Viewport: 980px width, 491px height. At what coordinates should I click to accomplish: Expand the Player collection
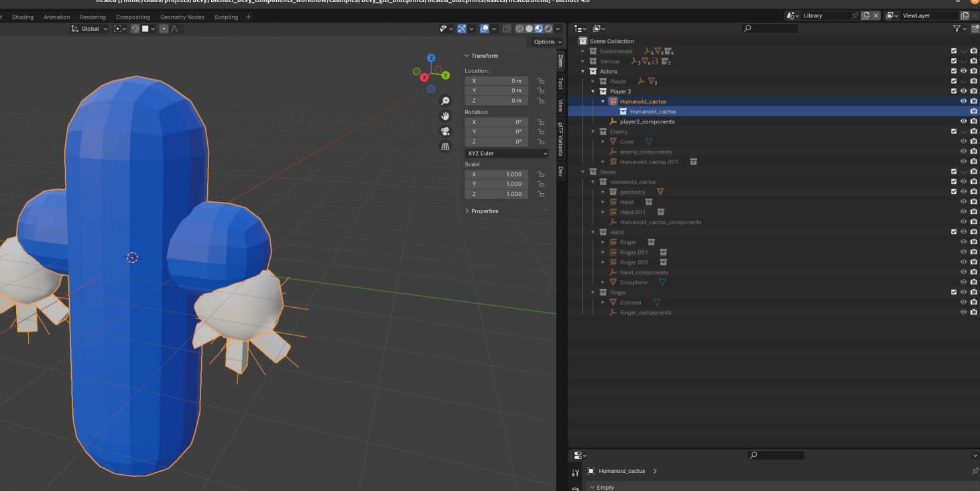coord(593,81)
